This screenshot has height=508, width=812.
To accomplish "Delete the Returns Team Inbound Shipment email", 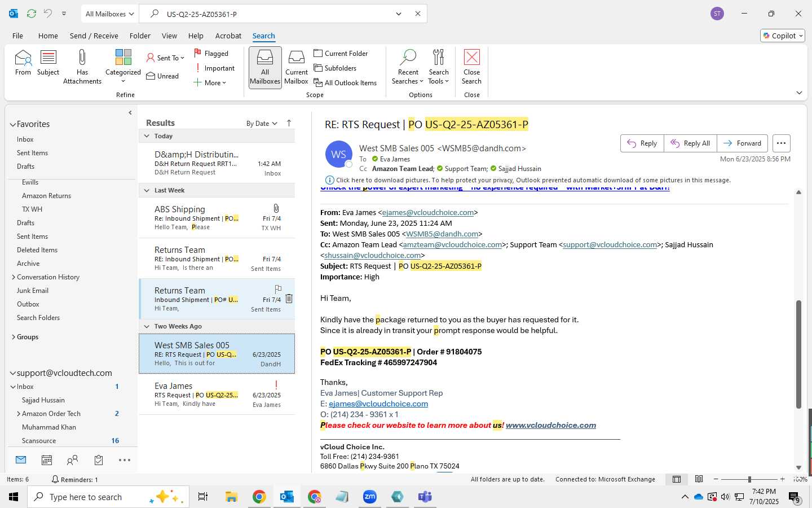I will (289, 299).
